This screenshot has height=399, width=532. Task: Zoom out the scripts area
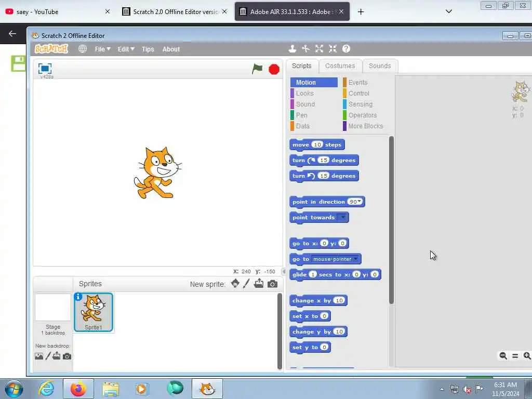coord(503,355)
